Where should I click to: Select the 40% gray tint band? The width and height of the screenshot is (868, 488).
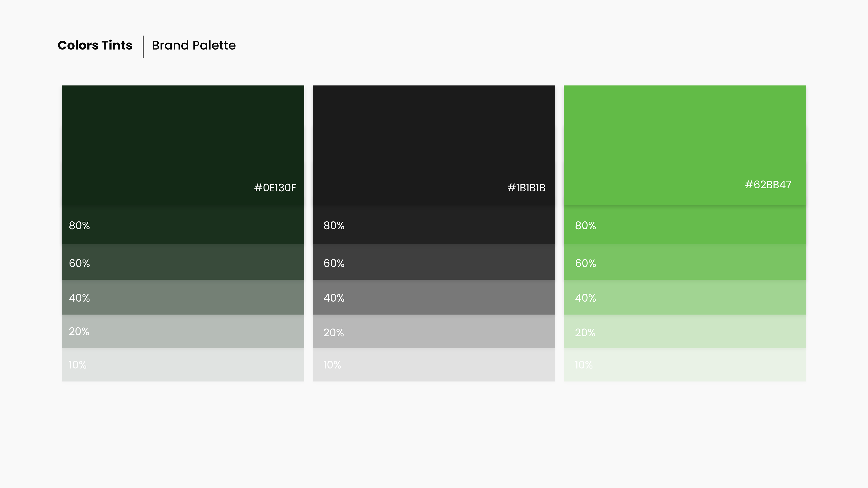[x=434, y=297]
